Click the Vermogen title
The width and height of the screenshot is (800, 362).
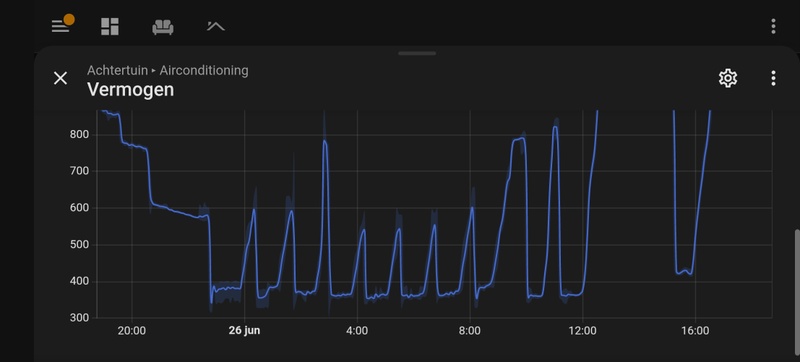(x=131, y=90)
